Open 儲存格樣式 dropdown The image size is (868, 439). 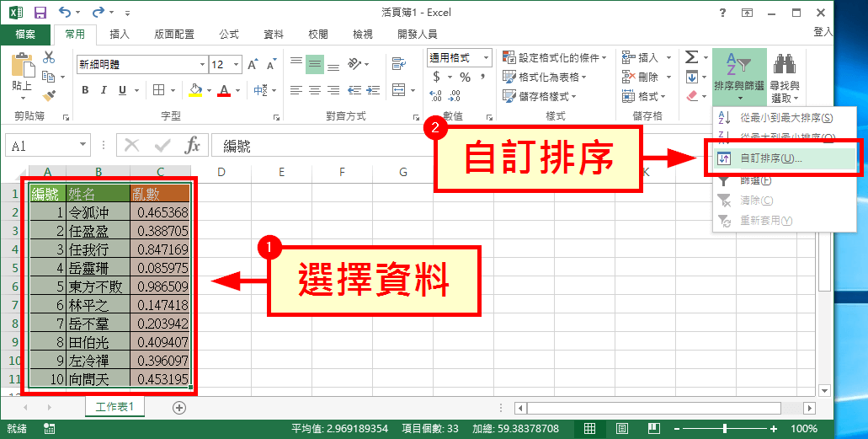pos(539,96)
